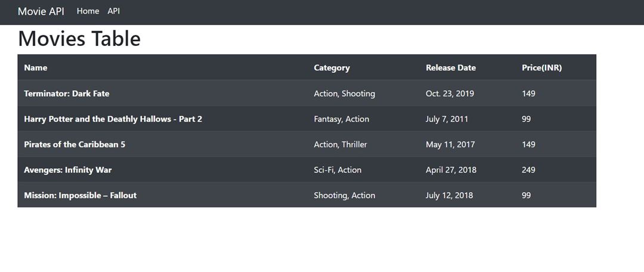The height and width of the screenshot is (272, 644).
Task: Click the Fantasy, Action category cell
Action: pos(341,119)
